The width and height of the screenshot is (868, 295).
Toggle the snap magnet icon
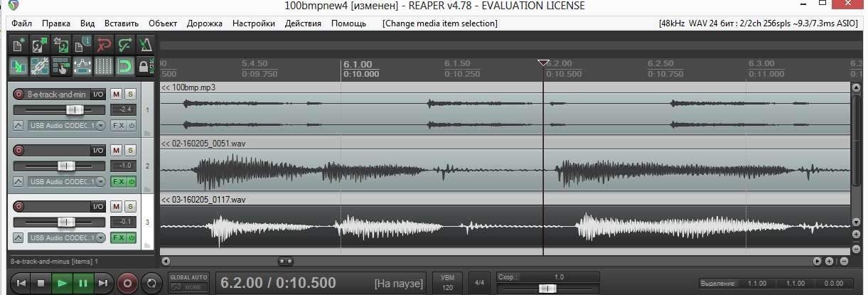125,67
